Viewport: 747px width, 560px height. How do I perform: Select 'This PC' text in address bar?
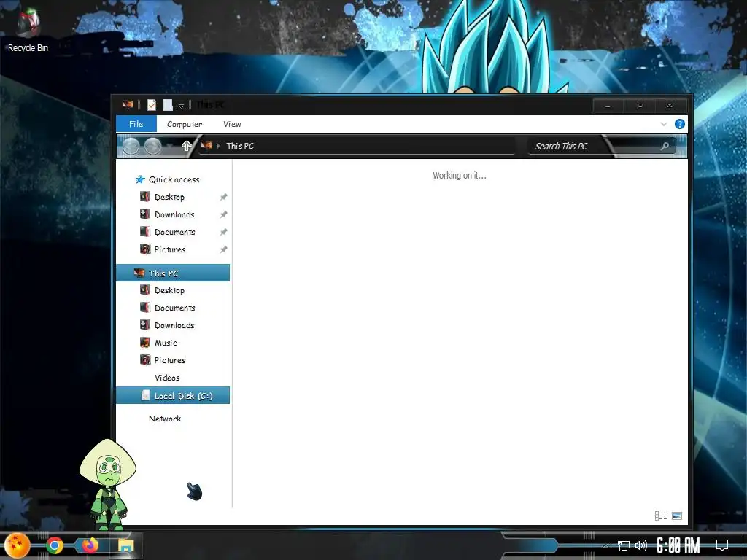tap(240, 146)
